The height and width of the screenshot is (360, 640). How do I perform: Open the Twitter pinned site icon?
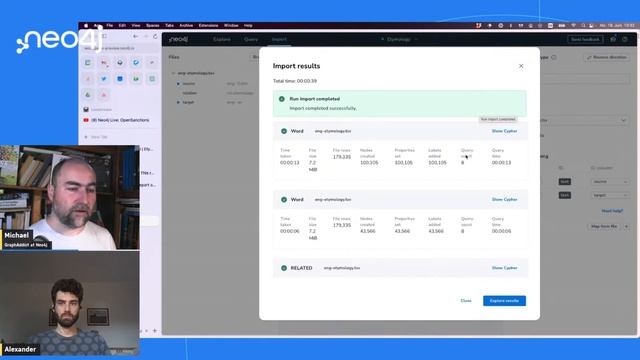(x=104, y=79)
